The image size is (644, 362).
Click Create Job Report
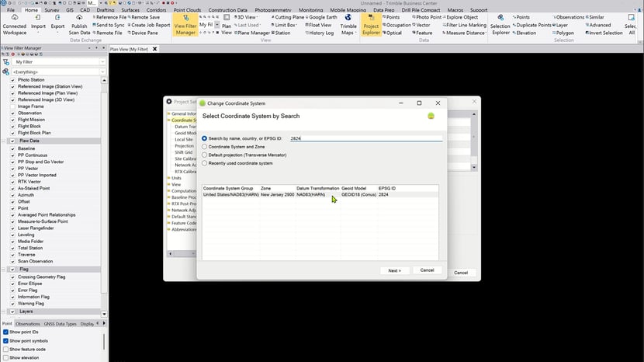point(149,25)
